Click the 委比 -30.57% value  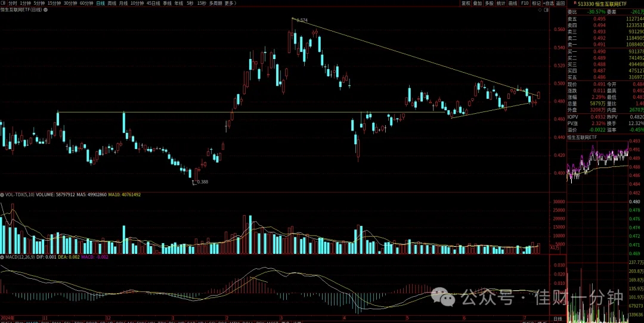pyautogui.click(x=596, y=12)
